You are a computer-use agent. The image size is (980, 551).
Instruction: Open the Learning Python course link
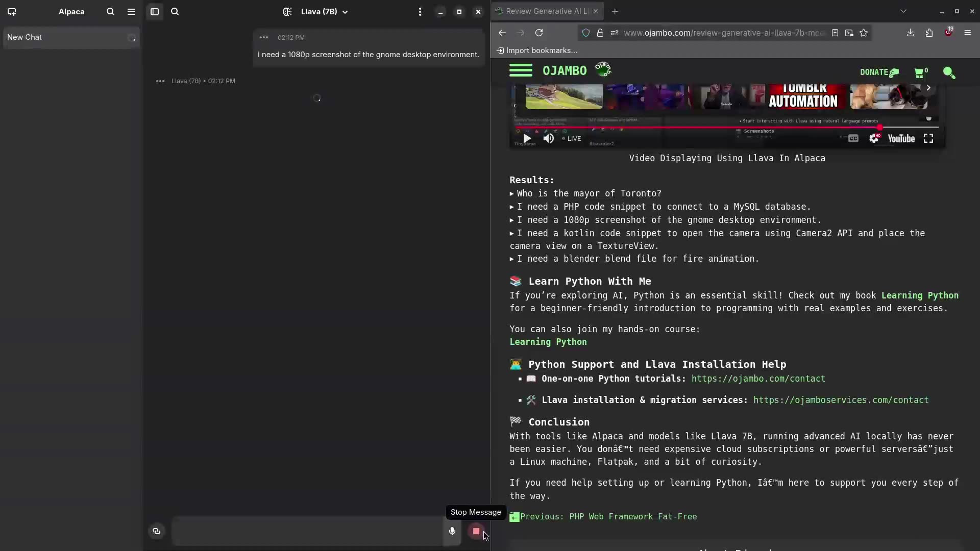tap(548, 342)
